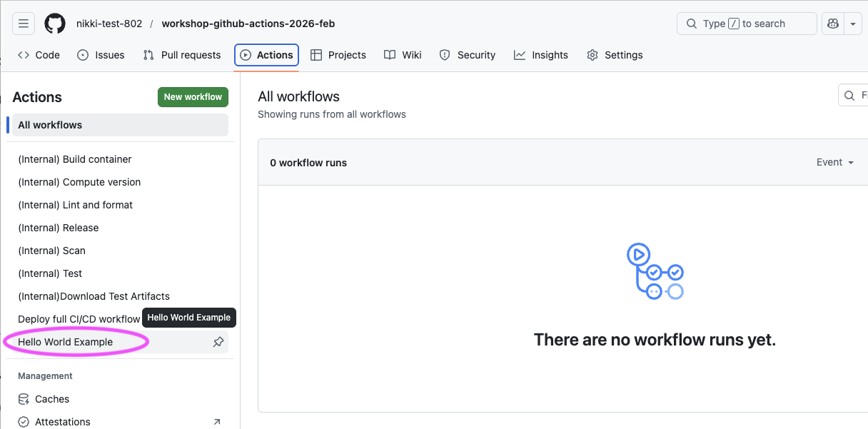Click the Attestations item with external link arrow
Screen dimensions: 868x429
click(62, 421)
